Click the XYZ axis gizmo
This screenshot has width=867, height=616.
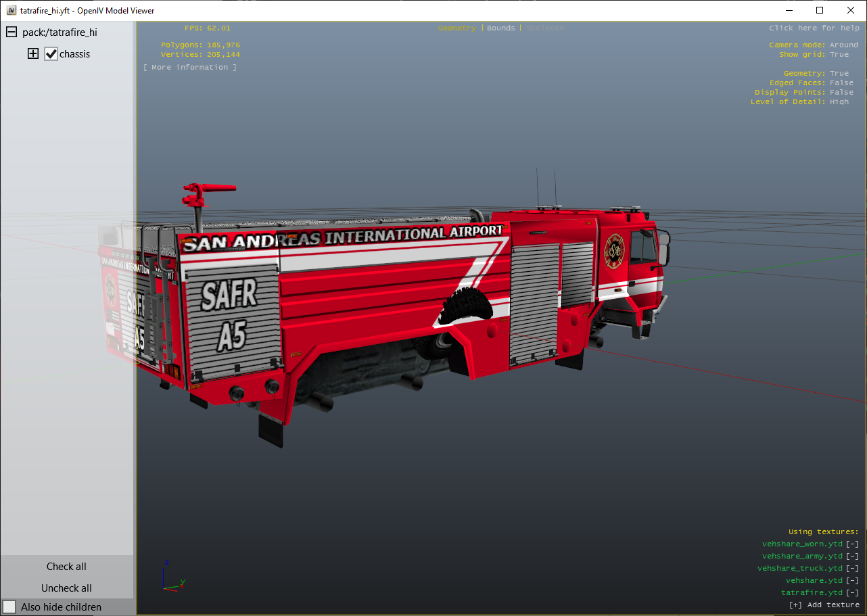click(172, 577)
